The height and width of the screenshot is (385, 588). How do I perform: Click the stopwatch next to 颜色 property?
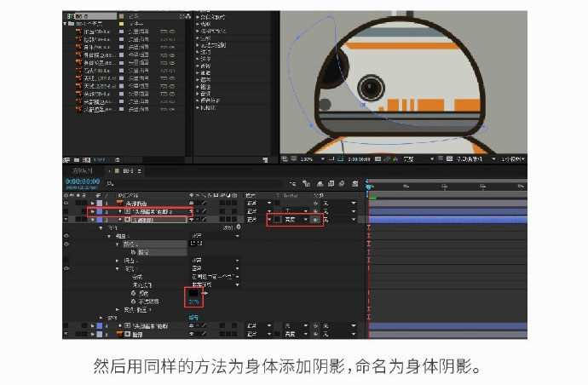[134, 293]
